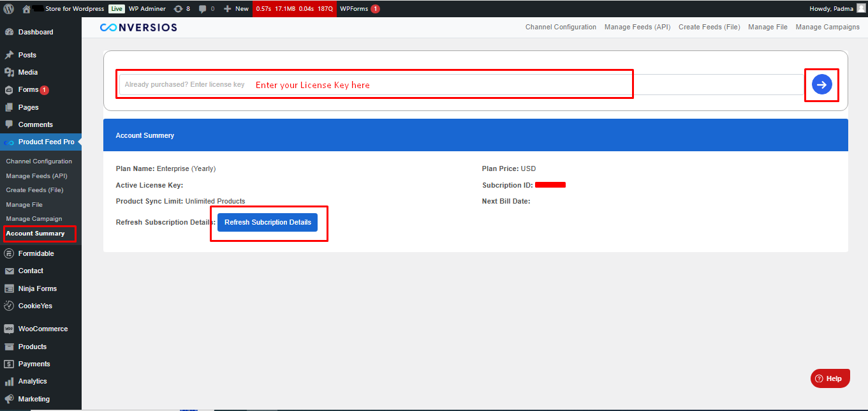Click the Plan Price: USD text
Screen dimensions: 868x411
(x=509, y=168)
